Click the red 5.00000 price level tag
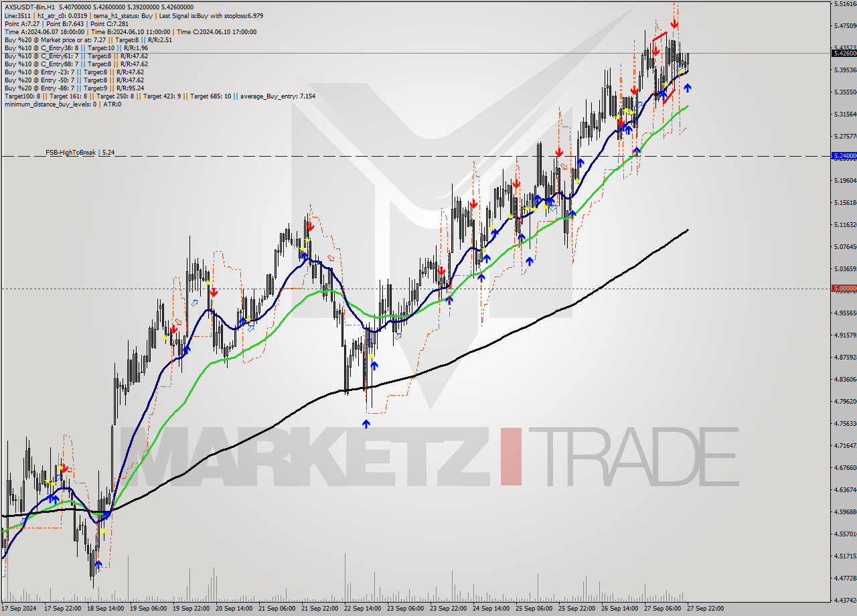 [844, 289]
